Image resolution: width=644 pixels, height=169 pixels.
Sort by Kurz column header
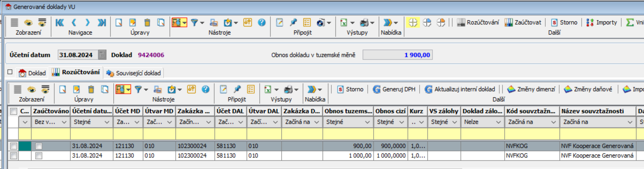click(x=418, y=111)
